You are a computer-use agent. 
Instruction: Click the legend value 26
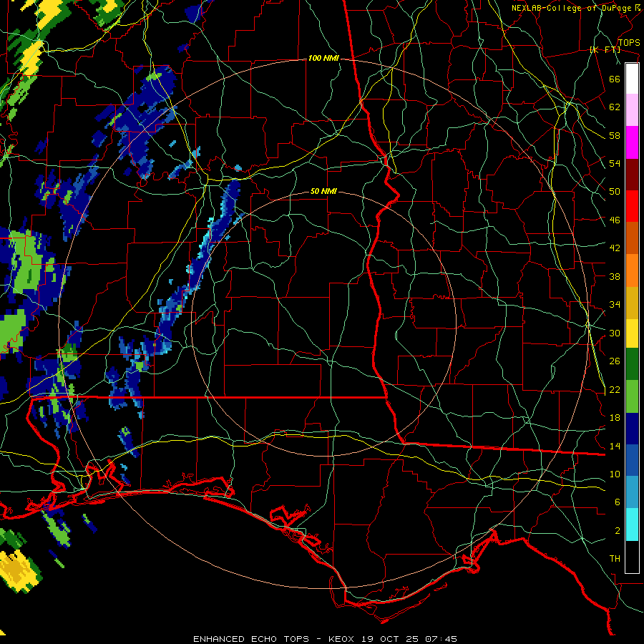pyautogui.click(x=615, y=361)
